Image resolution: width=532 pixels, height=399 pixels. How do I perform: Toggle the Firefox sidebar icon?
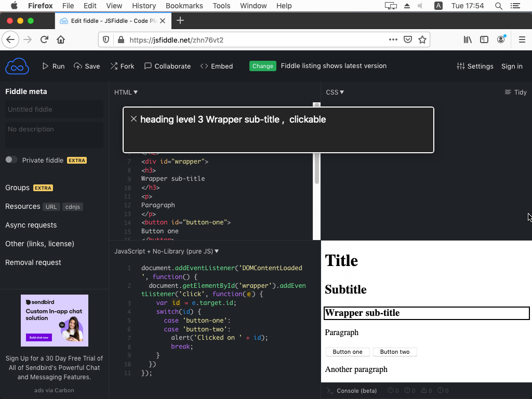tap(484, 39)
